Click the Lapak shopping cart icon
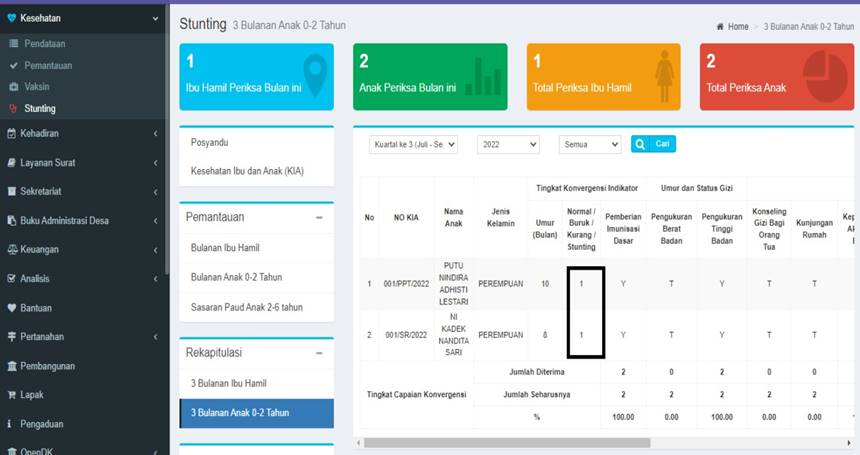The image size is (860, 455). pos(12,395)
